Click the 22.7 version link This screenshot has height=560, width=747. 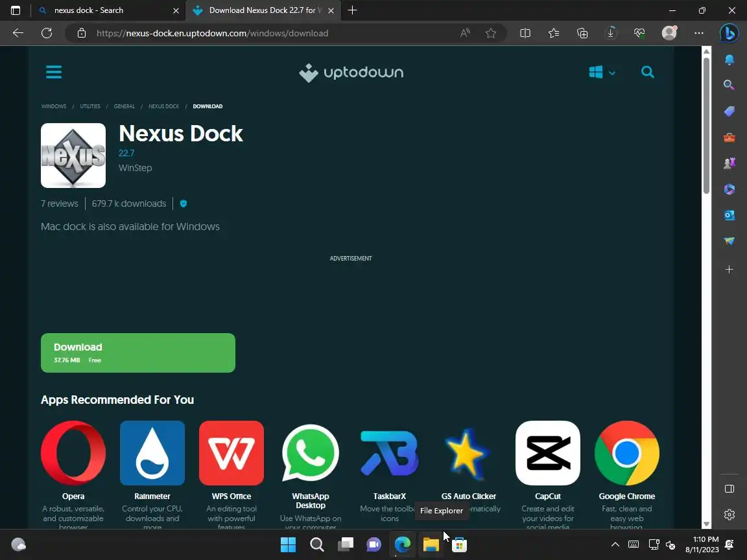click(x=126, y=153)
